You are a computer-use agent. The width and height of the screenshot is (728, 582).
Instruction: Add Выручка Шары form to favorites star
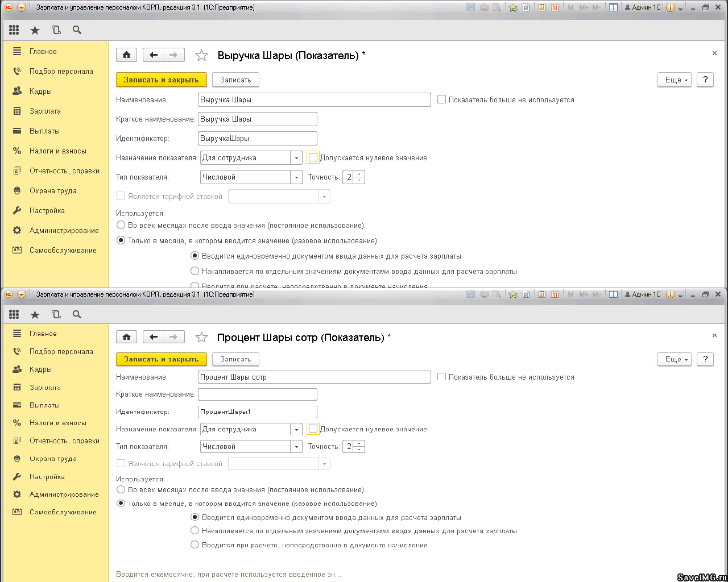point(201,55)
